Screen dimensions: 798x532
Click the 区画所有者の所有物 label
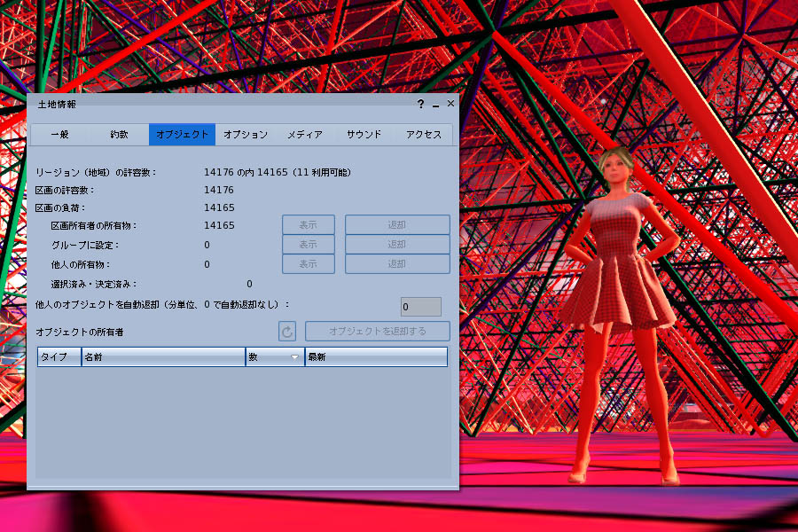click(x=94, y=225)
